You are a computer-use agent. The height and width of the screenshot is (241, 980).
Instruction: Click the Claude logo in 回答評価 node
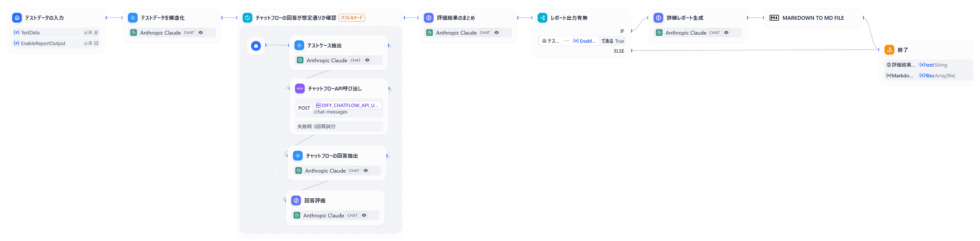297,215
